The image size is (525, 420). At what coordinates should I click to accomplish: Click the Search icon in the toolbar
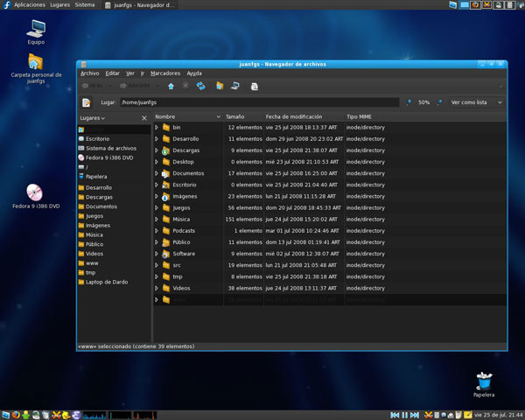(x=255, y=87)
